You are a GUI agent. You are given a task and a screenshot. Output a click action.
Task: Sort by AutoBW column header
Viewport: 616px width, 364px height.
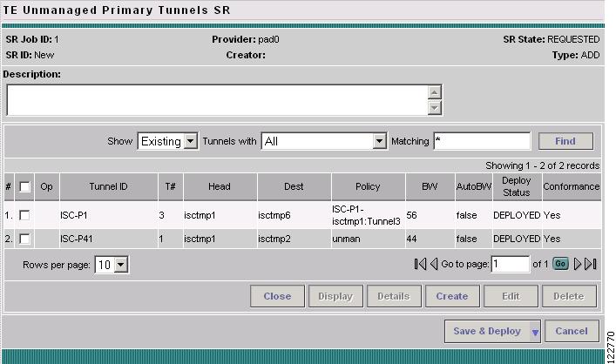coord(473,187)
